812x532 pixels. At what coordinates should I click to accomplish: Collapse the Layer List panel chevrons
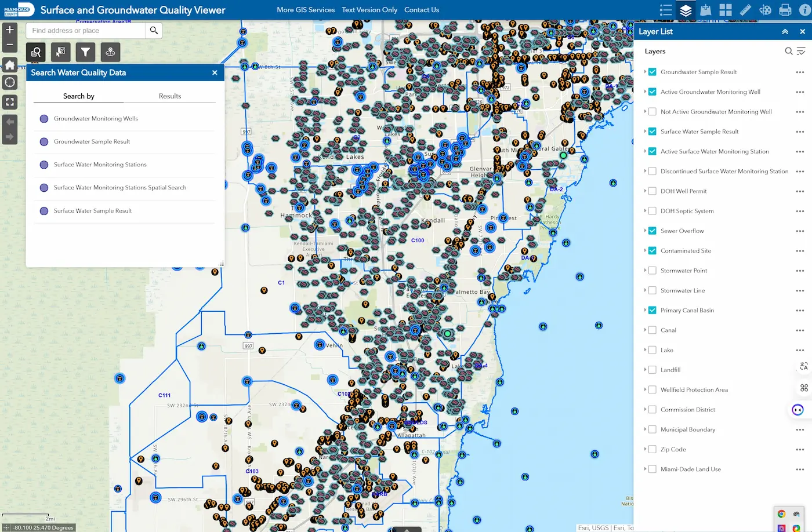pos(785,32)
